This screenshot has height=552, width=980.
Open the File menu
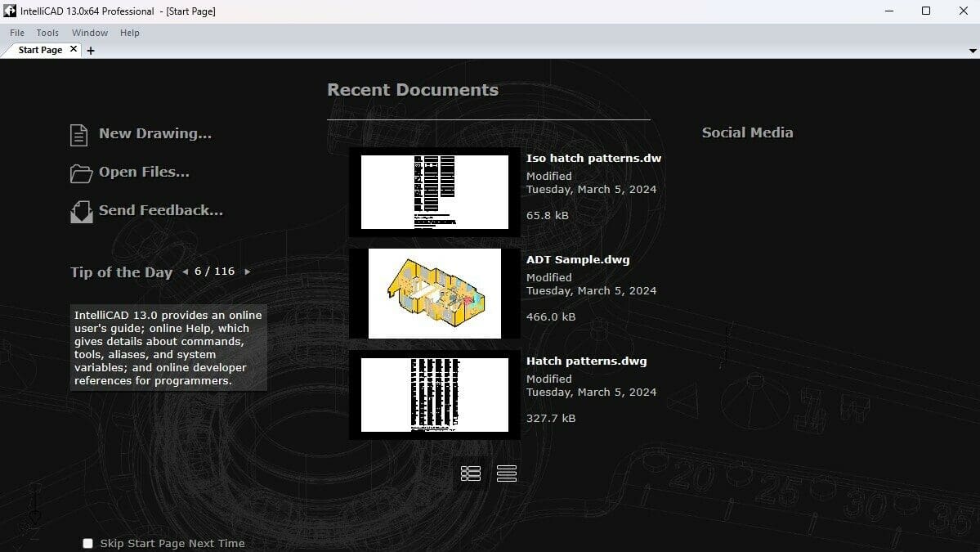tap(17, 33)
